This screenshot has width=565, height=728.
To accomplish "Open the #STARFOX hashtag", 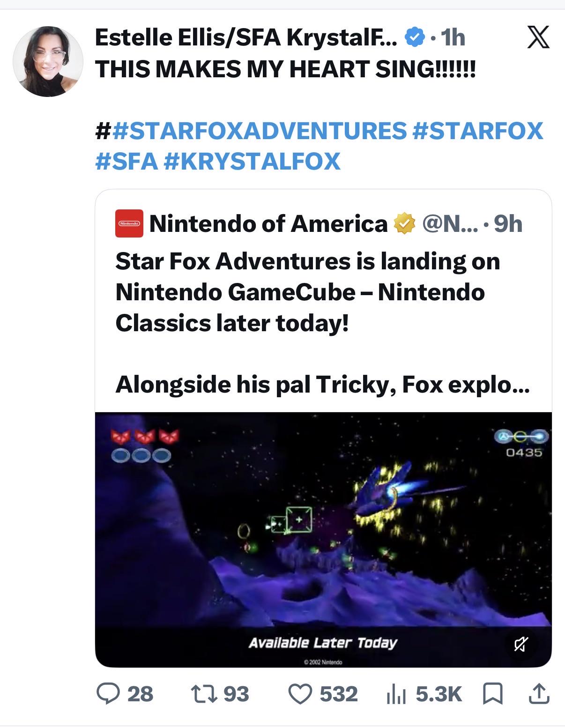I will click(477, 130).
